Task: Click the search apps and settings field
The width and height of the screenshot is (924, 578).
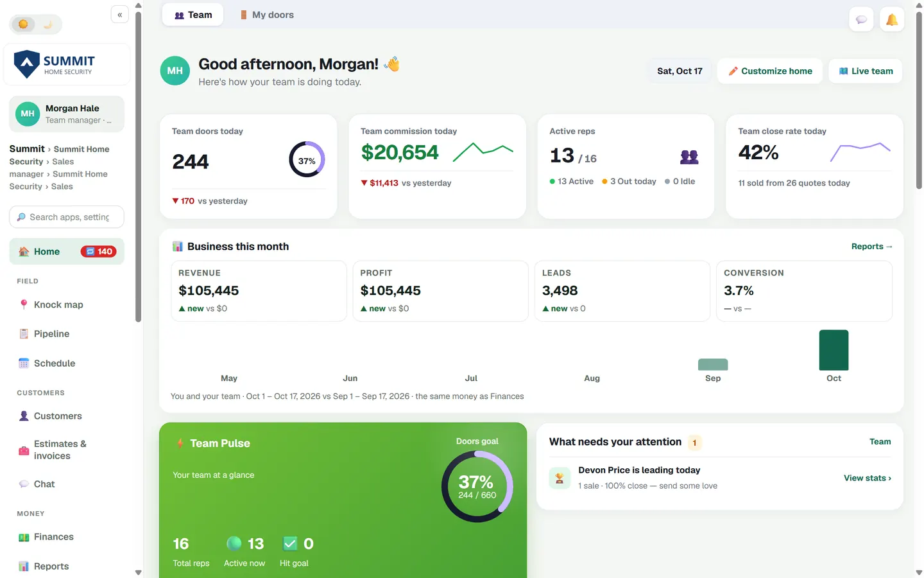Action: [67, 217]
